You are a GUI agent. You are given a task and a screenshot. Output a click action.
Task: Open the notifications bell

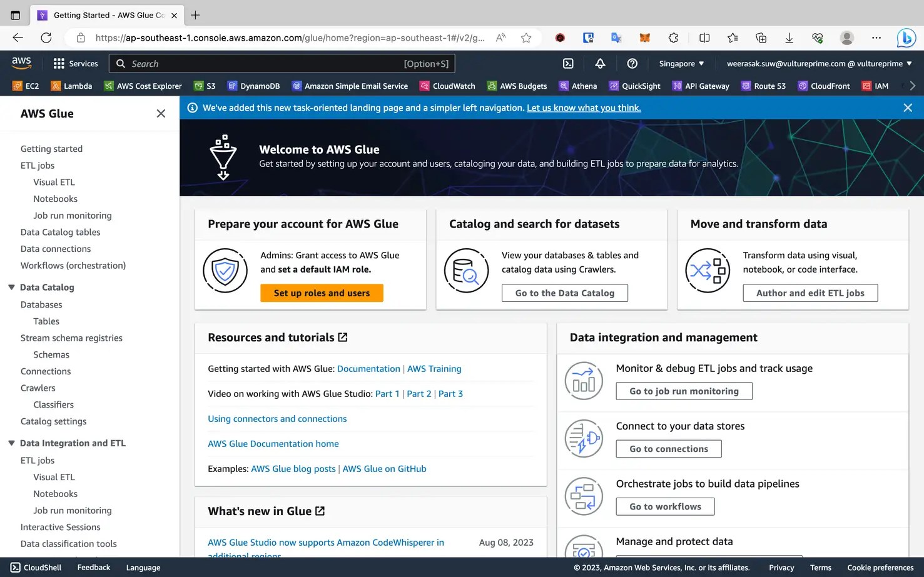point(600,64)
